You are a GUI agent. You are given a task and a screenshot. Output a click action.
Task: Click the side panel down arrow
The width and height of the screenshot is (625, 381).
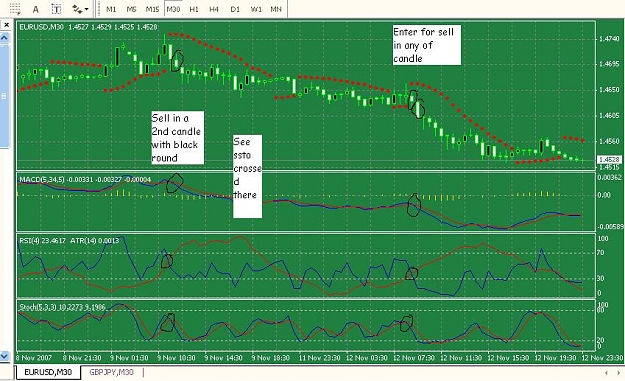coord(4,355)
